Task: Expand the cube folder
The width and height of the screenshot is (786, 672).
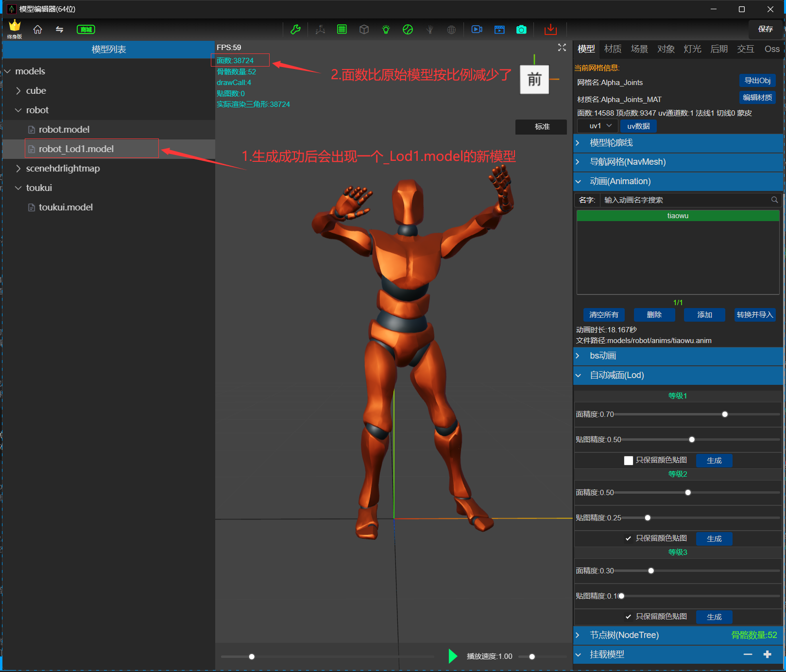Action: coord(18,91)
